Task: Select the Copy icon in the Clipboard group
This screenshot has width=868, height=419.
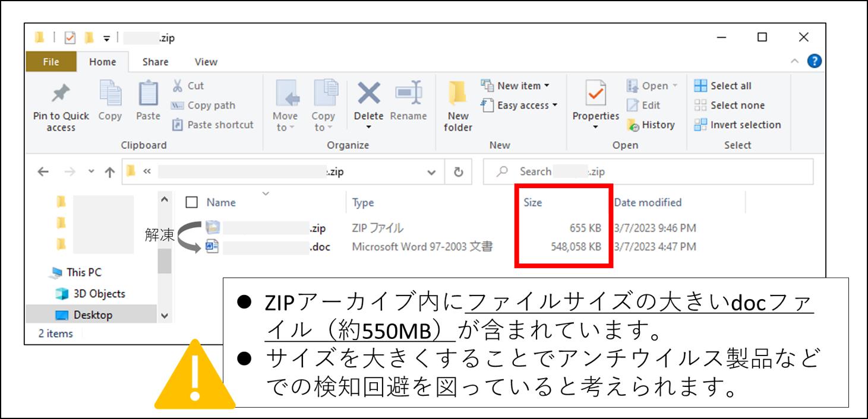Action: [x=109, y=101]
